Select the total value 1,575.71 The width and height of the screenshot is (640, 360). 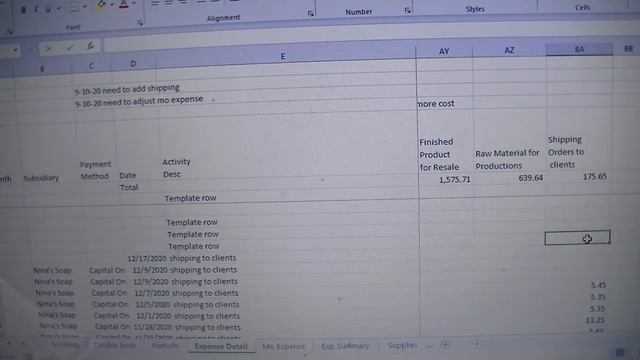pyautogui.click(x=455, y=180)
